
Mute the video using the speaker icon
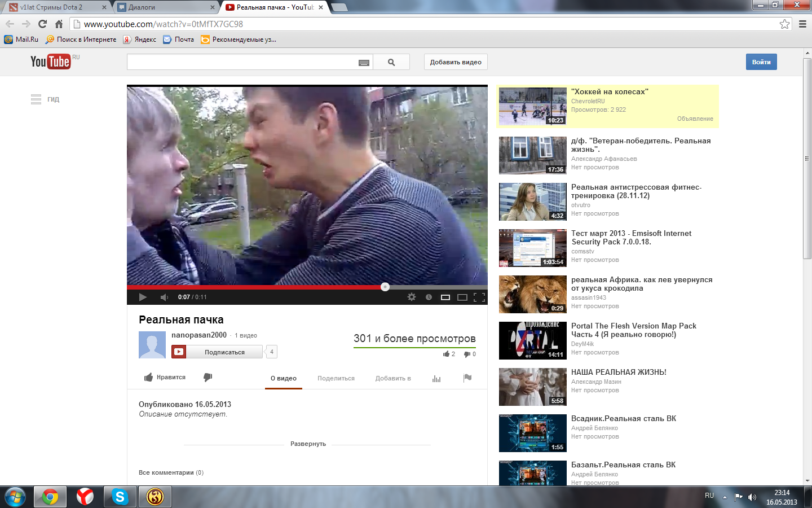(x=164, y=297)
